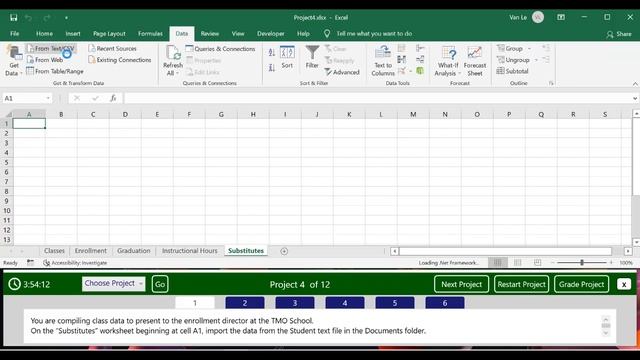Open Customize Quick Access Toolbar dropdown
Viewport: 640px width, 360px height.
pyautogui.click(x=66, y=18)
